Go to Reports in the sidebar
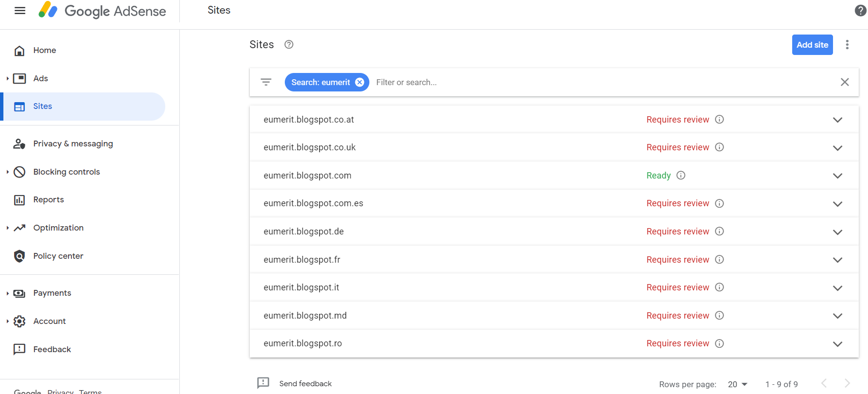The height and width of the screenshot is (394, 868). [48, 200]
